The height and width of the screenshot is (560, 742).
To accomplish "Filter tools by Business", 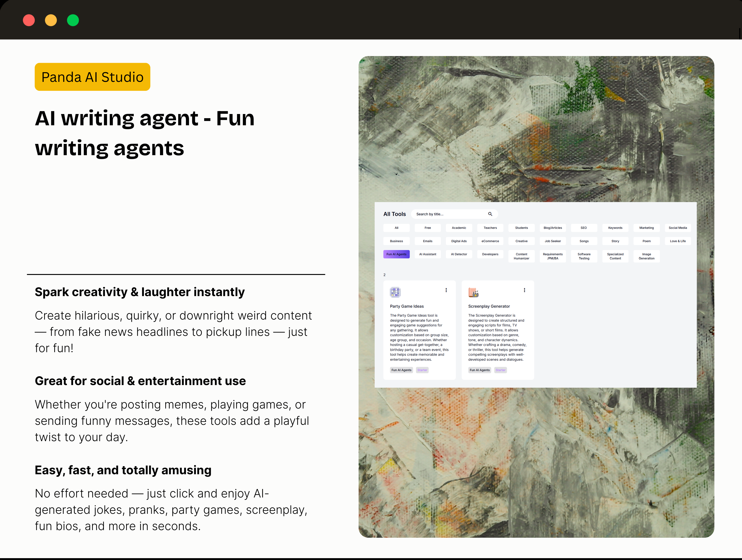I will (397, 241).
